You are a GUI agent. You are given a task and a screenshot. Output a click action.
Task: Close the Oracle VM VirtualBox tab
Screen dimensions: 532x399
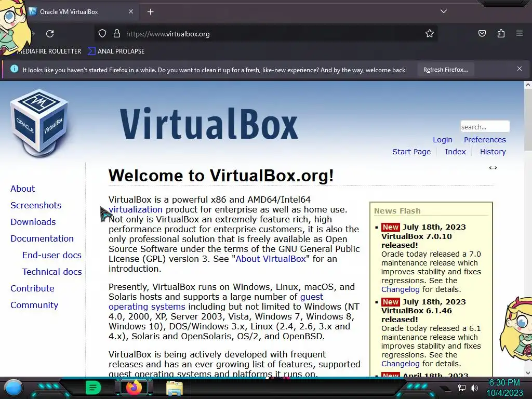coord(130,11)
